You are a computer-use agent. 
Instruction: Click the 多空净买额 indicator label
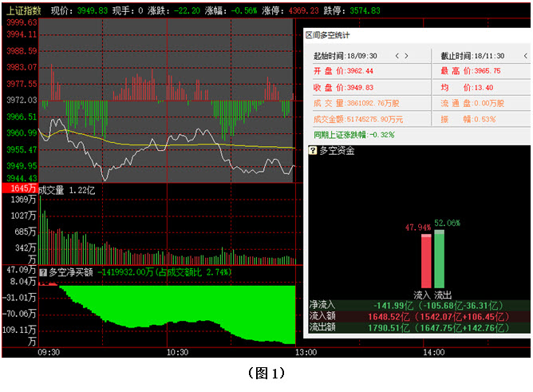[71, 271]
